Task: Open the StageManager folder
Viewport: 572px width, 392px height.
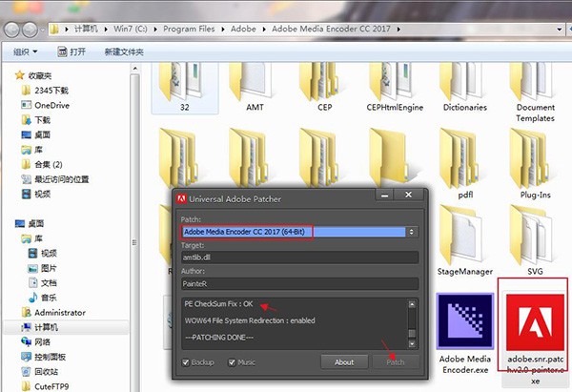Action: pos(465,241)
